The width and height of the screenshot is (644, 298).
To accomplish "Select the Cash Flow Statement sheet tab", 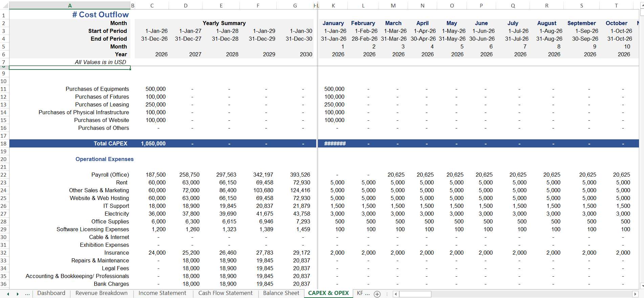I will coord(226,293).
